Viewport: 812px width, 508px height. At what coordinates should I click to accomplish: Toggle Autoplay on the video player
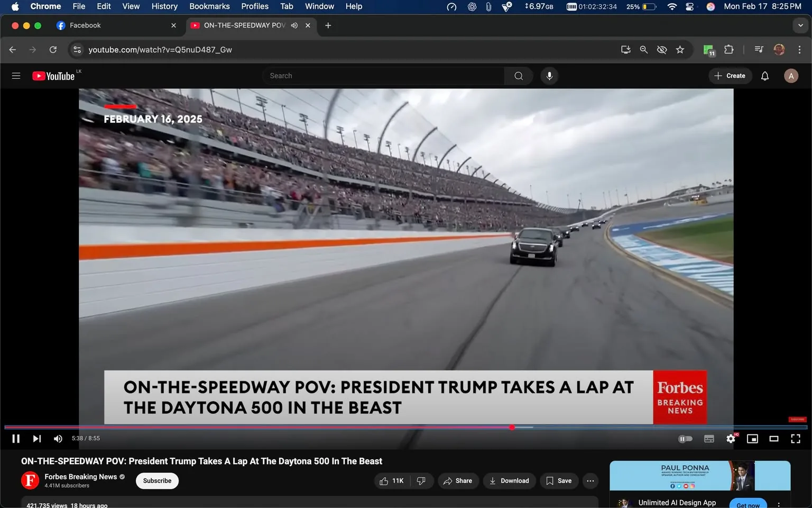point(685,438)
